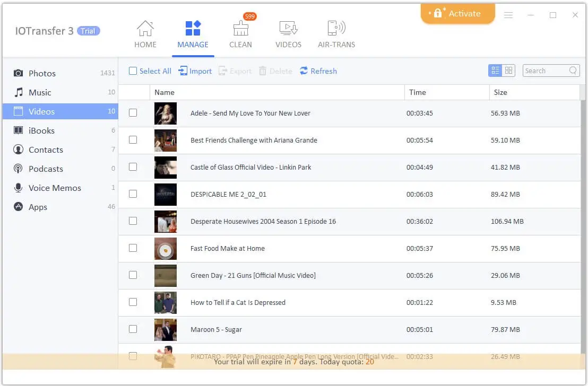
Task: Sort by the Time column header
Action: (447, 92)
